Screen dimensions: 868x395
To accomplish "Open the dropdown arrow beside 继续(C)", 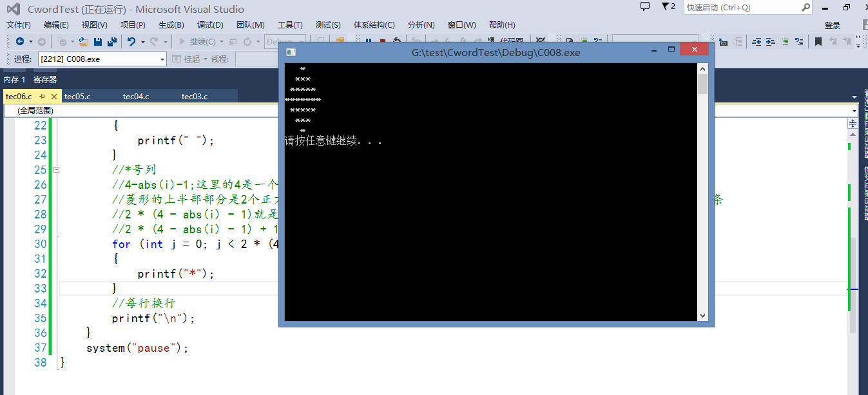I will 223,41.
